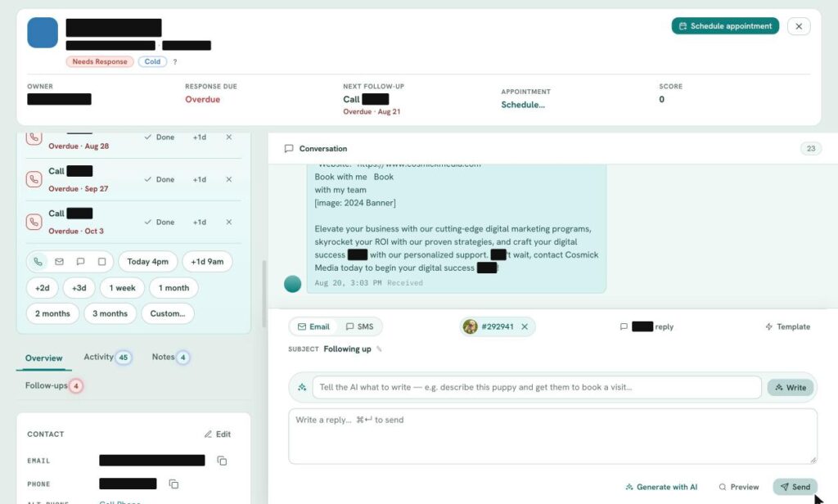This screenshot has width=838, height=504.
Task: Click the Schedule appointment button
Action: (725, 25)
